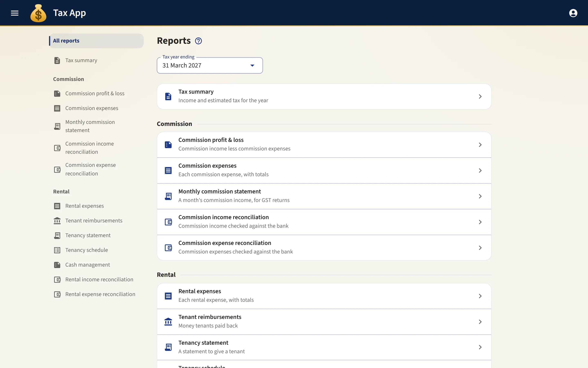Click chevron on Commission expense reconciliation row
This screenshot has width=588, height=368.
[x=480, y=248]
